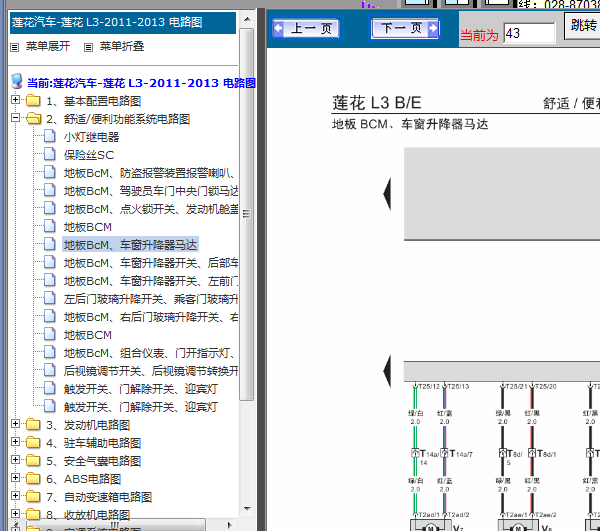
Task: Click the 莲花 L3 B/E diagram heading
Action: tap(377, 103)
